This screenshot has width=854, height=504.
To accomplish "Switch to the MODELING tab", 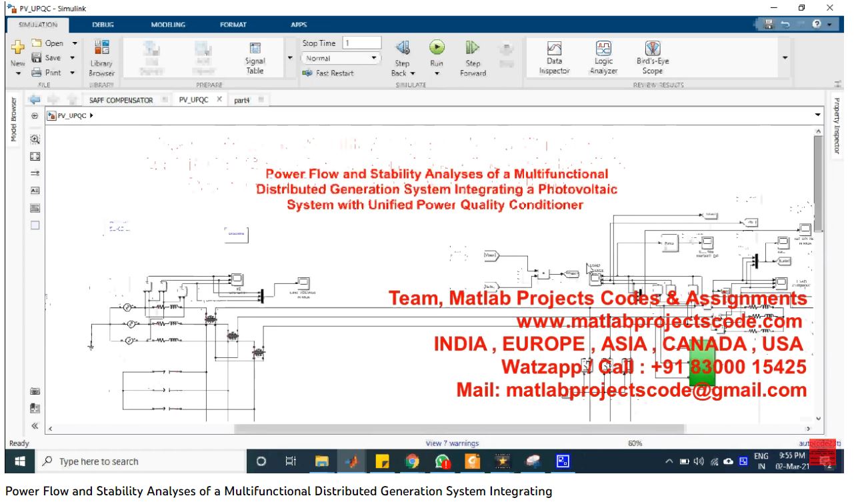I will [x=168, y=25].
